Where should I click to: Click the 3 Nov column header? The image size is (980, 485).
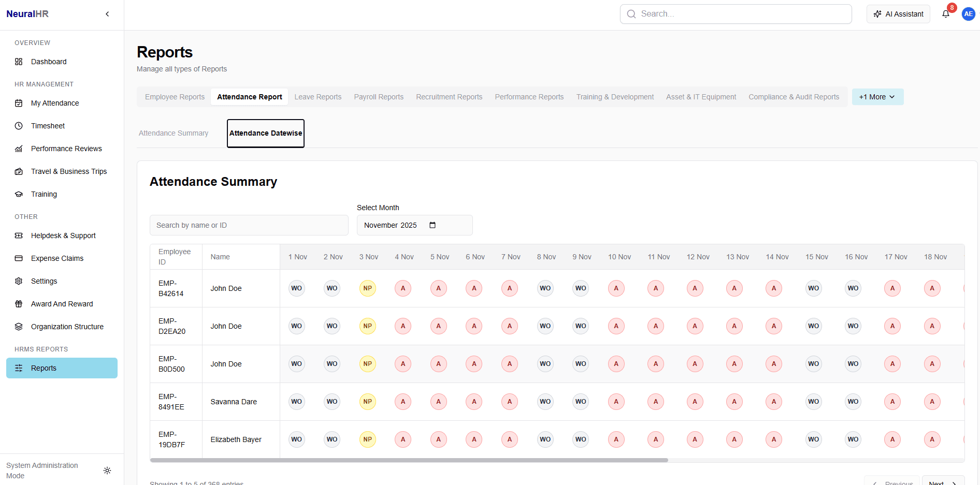369,257
